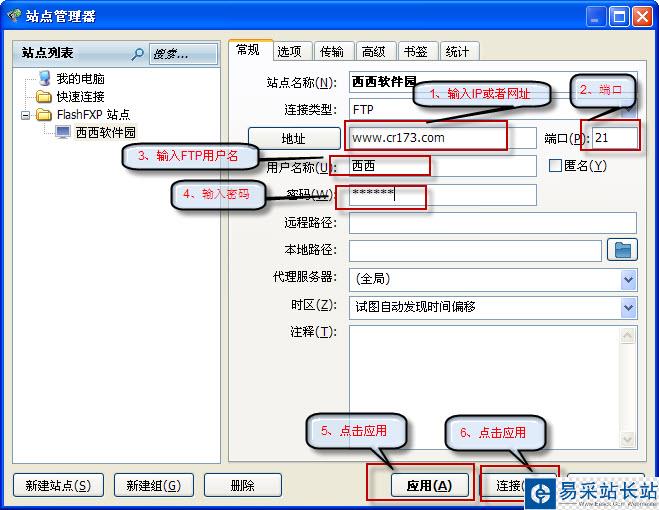This screenshot has width=659, height=510.
Task: Click the 删除 delete button
Action: tap(243, 485)
